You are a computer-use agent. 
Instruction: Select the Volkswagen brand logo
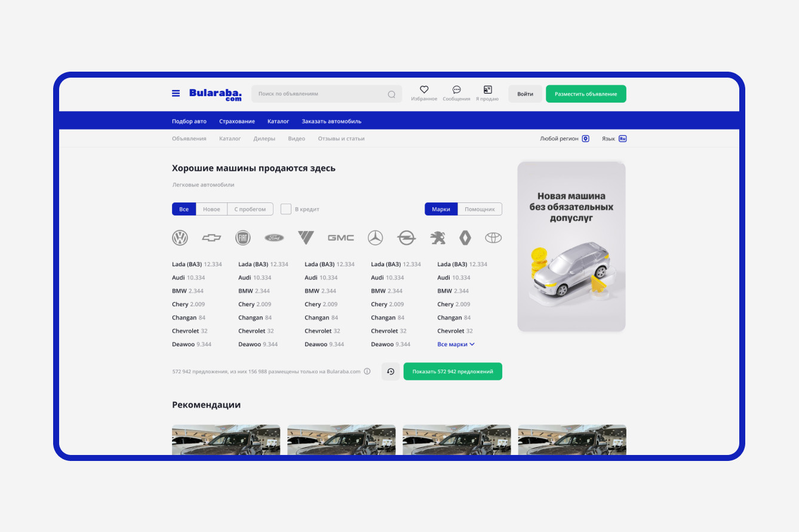pyautogui.click(x=180, y=238)
